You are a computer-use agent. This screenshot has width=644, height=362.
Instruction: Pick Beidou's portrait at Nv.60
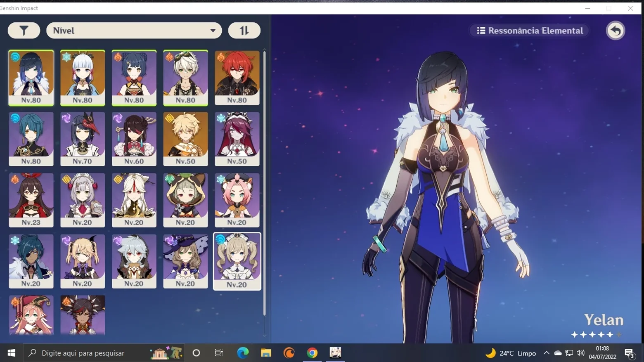(134, 139)
